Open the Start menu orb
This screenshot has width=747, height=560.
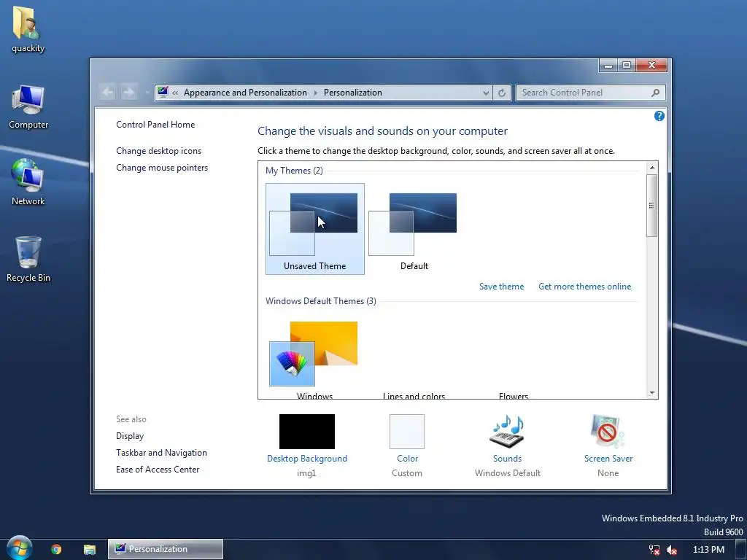[19, 548]
